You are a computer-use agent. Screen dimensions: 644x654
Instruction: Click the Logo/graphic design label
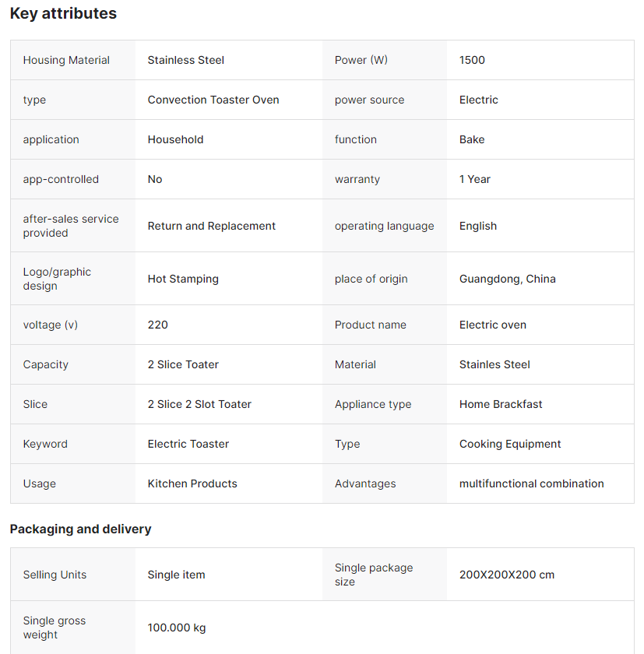(57, 279)
